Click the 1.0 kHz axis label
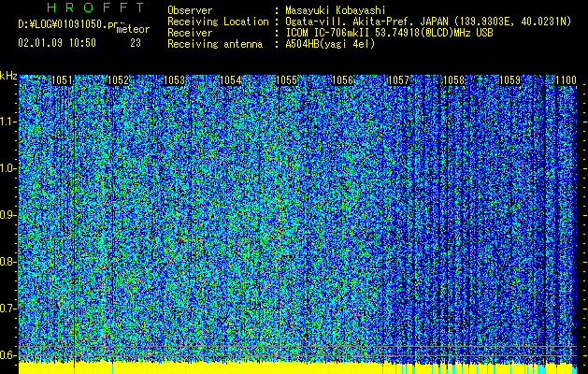 tap(7, 168)
